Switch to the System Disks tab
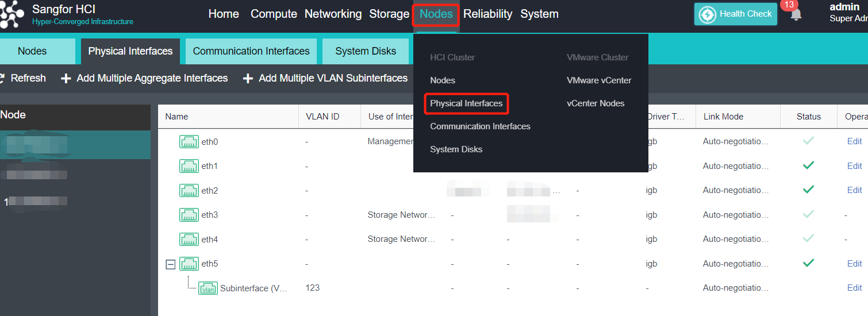Screen dimensions: 868x316 coord(366,51)
